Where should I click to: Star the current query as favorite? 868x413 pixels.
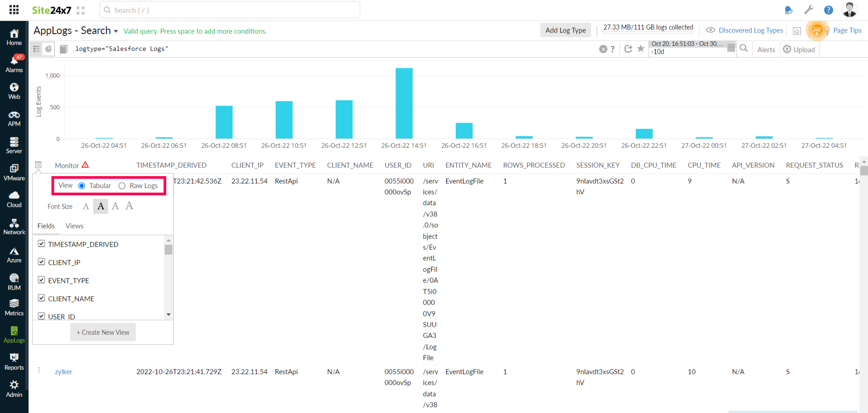pyautogui.click(x=640, y=48)
